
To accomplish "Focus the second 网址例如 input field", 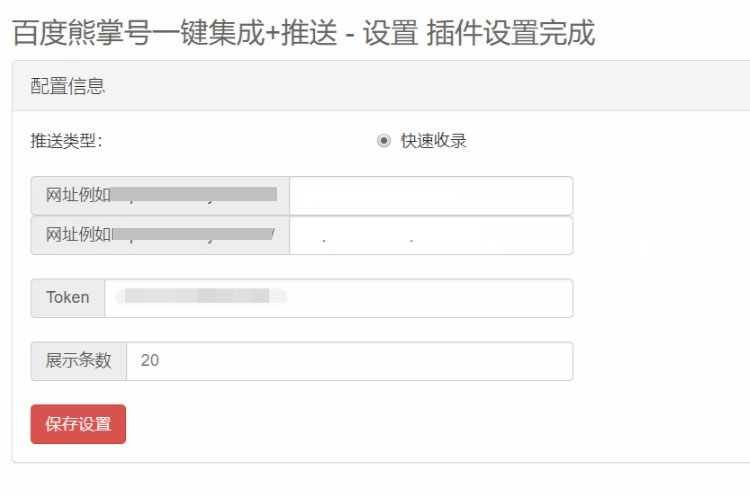I will coord(430,236).
